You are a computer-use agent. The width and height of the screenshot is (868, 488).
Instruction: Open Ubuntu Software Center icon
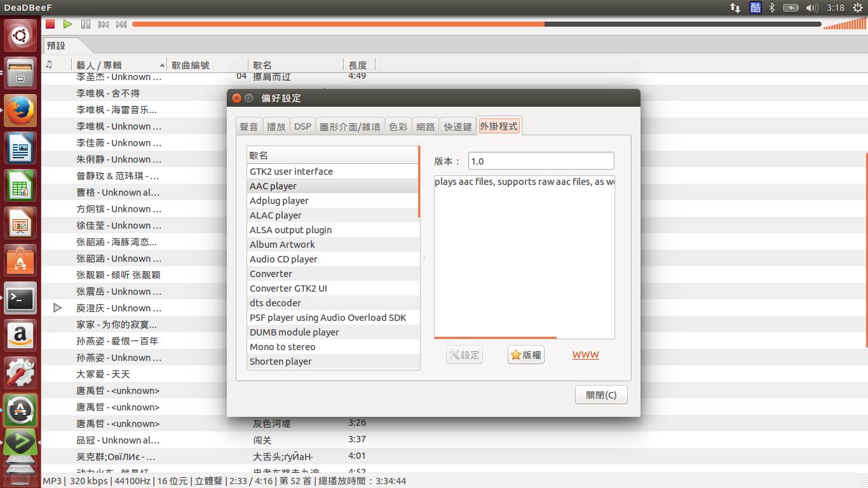(x=21, y=261)
